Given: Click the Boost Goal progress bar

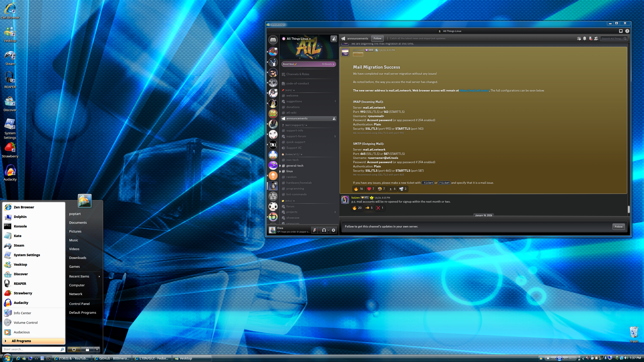Looking at the screenshot, I should click(x=309, y=64).
